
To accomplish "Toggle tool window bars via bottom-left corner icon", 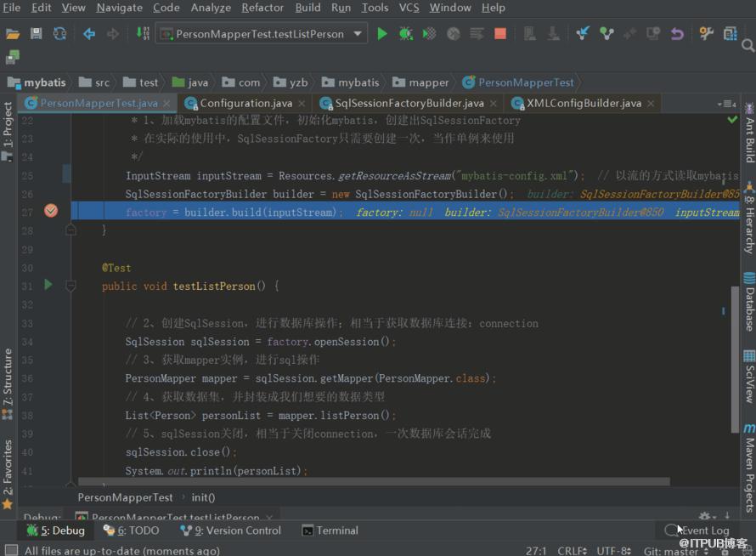I will pyautogui.click(x=11, y=550).
